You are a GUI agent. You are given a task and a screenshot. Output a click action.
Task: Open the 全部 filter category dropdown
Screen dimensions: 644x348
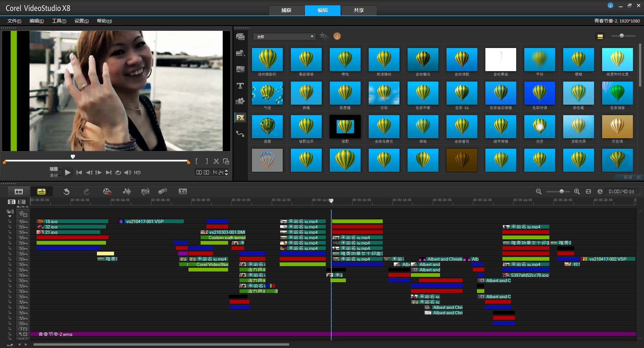pos(284,37)
